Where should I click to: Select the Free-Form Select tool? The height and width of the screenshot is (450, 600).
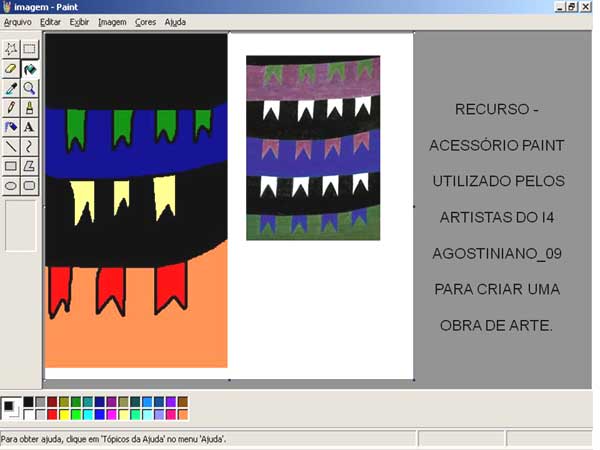pyautogui.click(x=11, y=49)
